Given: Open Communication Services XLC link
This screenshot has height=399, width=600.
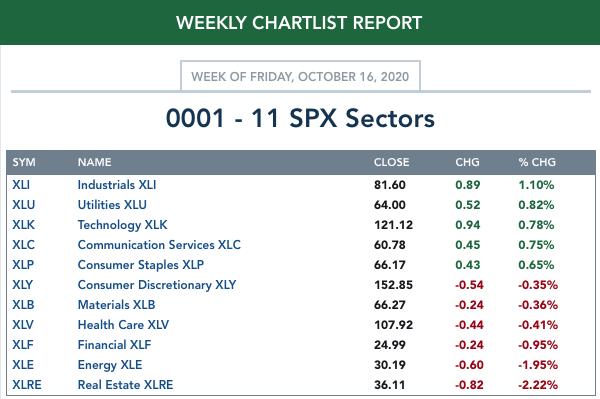Looking at the screenshot, I should pyautogui.click(x=159, y=245).
